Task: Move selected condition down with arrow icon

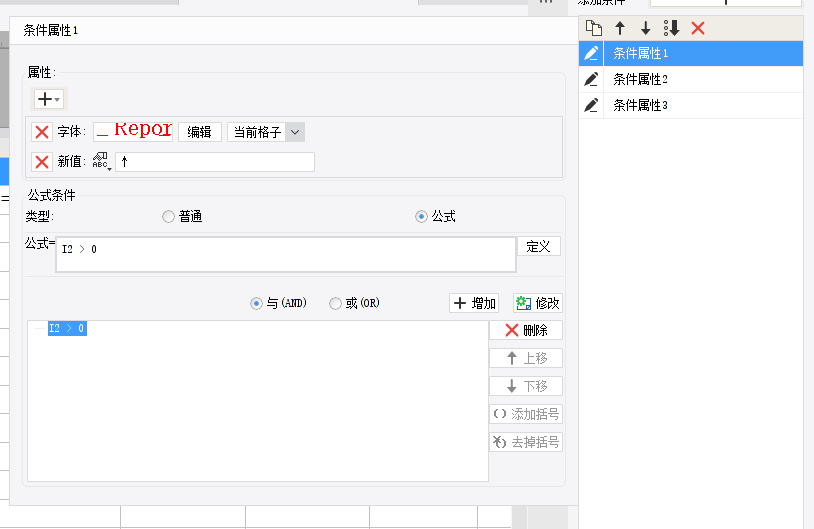Action: tap(645, 28)
